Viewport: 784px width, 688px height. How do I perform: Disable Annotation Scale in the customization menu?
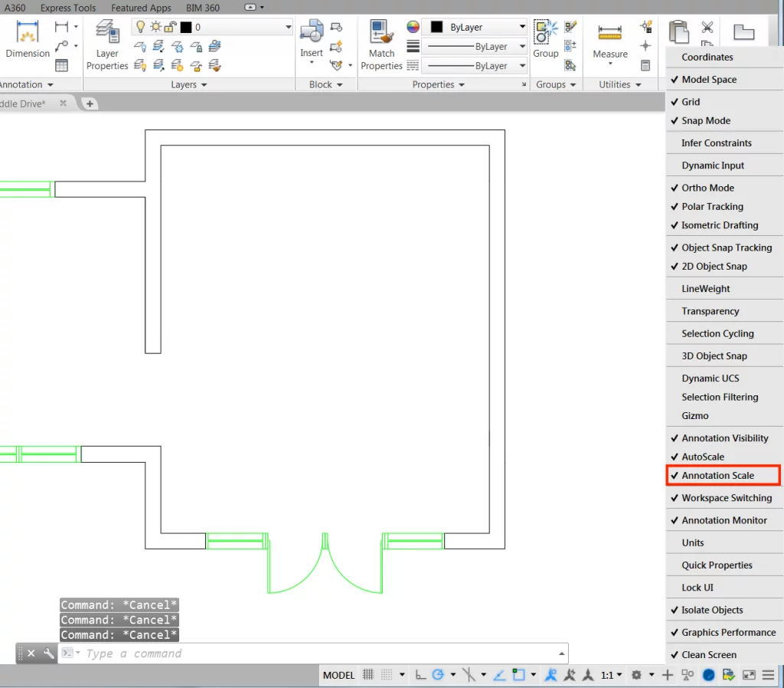[x=722, y=475]
